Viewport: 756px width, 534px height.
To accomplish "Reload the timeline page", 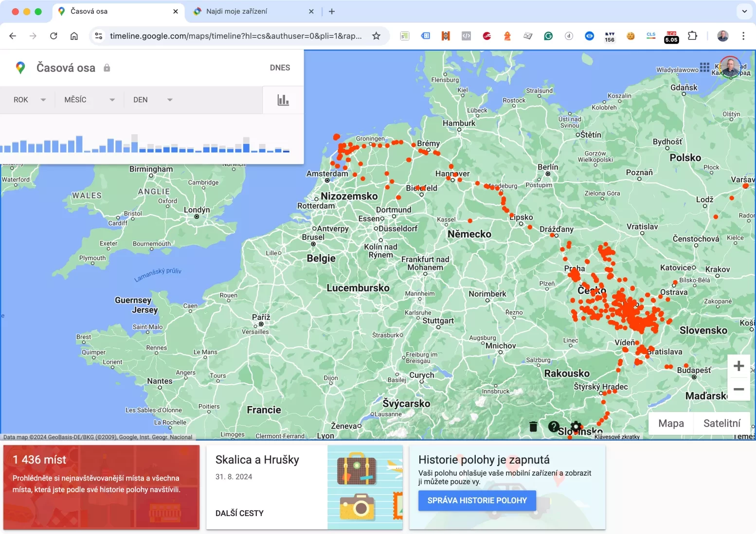I will coord(54,36).
